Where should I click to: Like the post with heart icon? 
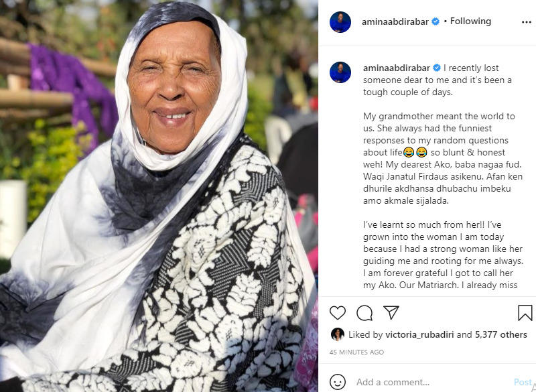[x=338, y=313]
